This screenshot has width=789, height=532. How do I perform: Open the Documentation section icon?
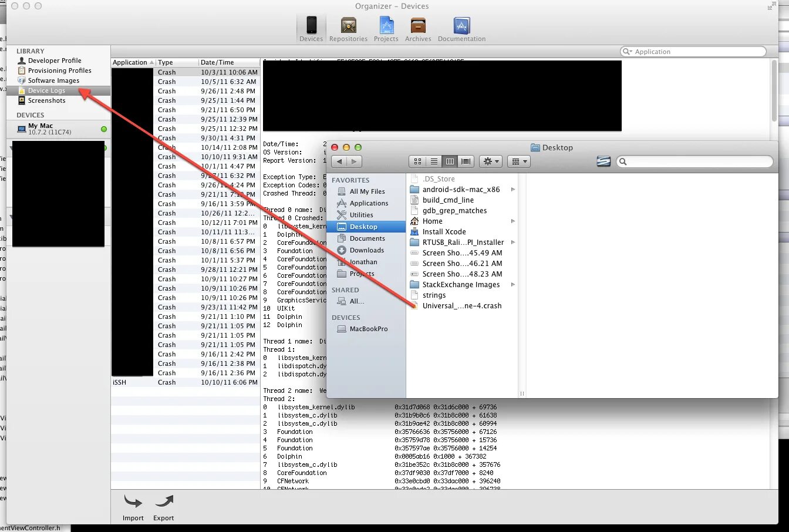(461, 29)
